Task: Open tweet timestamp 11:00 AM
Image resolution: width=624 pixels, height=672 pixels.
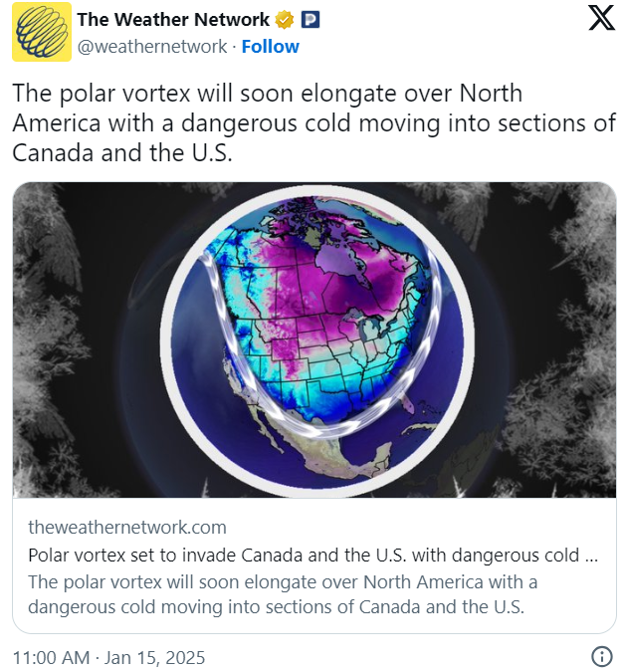Action: coord(51,657)
